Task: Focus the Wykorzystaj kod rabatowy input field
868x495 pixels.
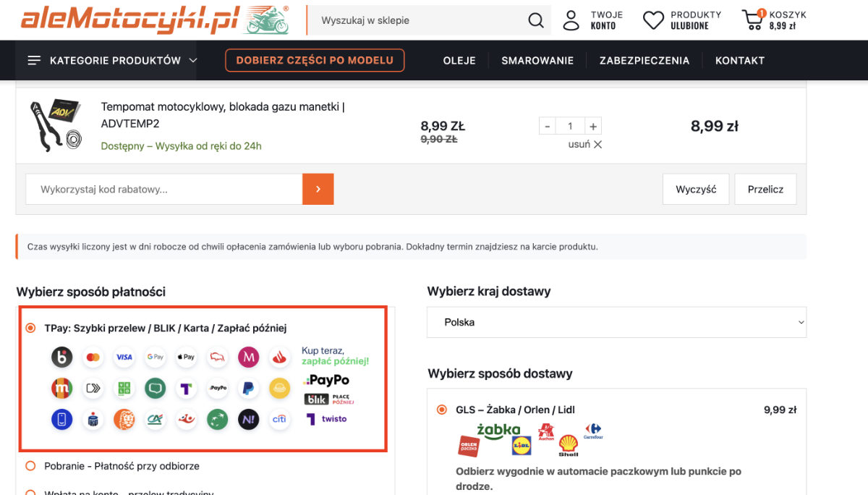Action: pyautogui.click(x=164, y=190)
